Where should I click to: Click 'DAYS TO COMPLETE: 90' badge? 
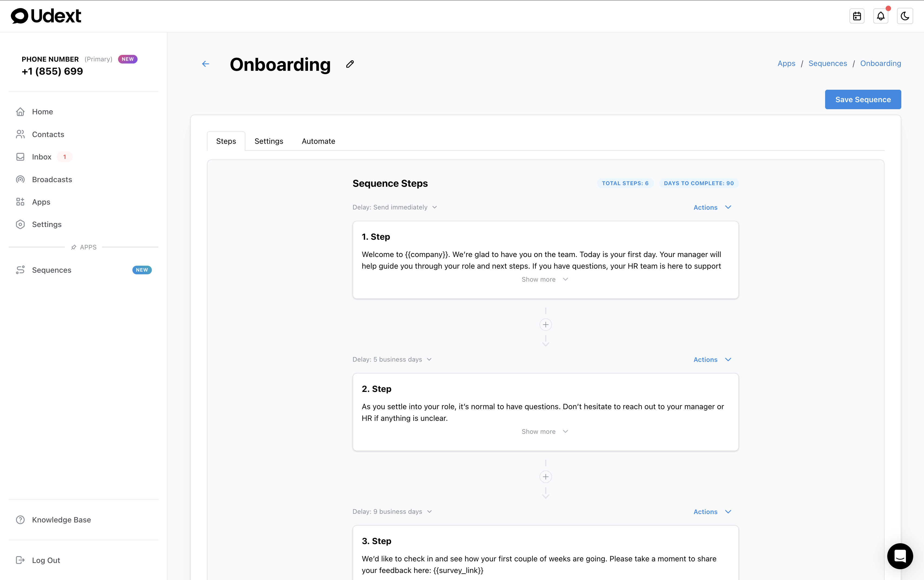pos(699,183)
